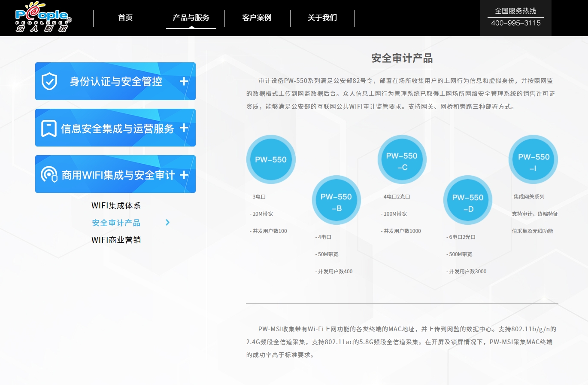
Task: Click the People 众人科技 logo
Action: coord(43,17)
